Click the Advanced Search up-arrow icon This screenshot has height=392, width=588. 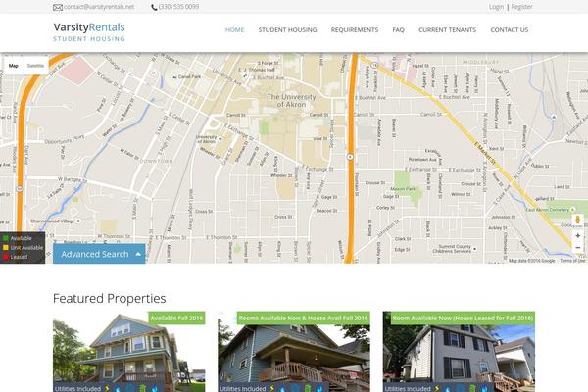click(x=138, y=255)
